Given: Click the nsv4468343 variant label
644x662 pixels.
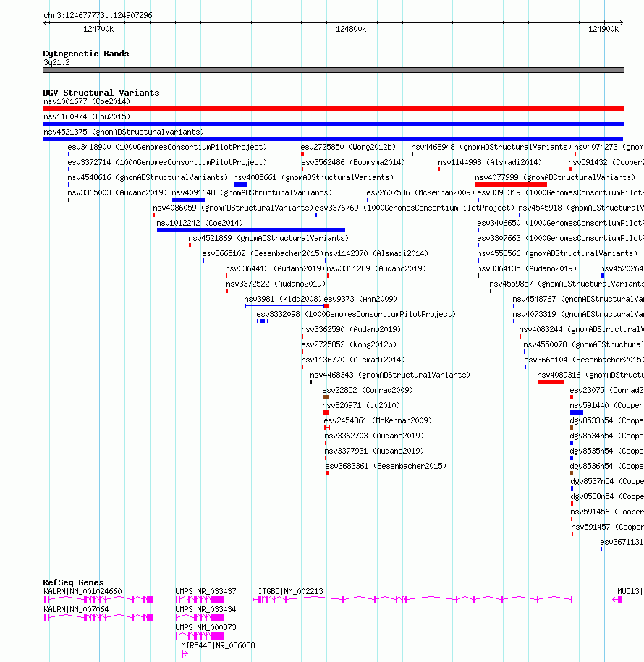Looking at the screenshot, I should 390,375.
